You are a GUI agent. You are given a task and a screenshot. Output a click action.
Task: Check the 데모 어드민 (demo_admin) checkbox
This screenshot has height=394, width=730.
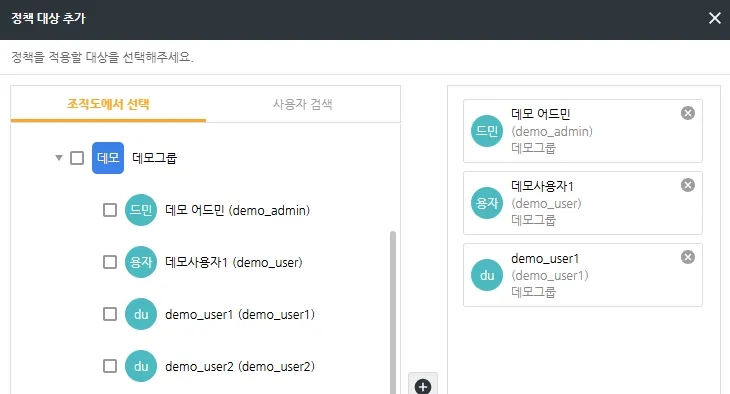110,210
